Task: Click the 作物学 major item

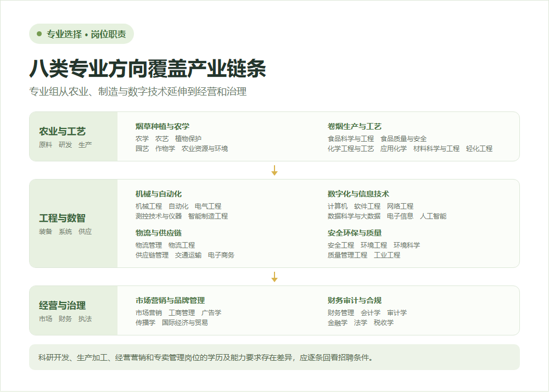Action: coord(165,149)
